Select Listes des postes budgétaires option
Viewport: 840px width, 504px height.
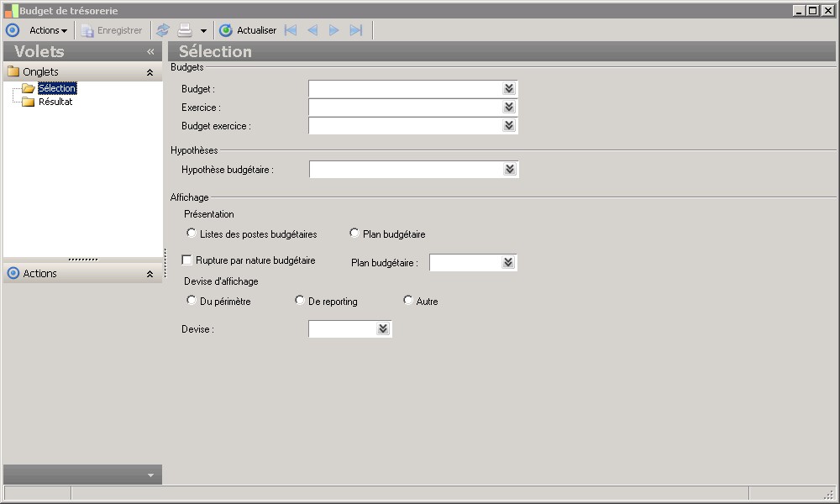pos(192,234)
